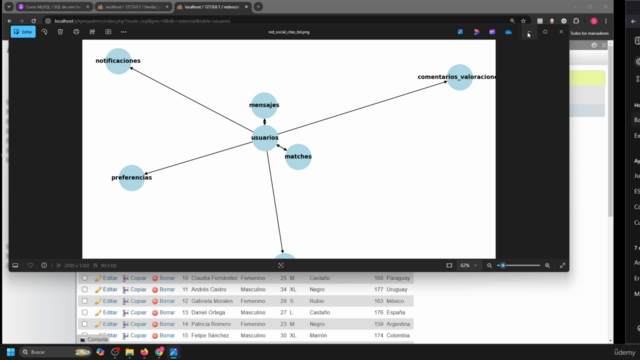Print the image from the Photos toolbar
This screenshot has width=640, height=360.
click(76, 32)
